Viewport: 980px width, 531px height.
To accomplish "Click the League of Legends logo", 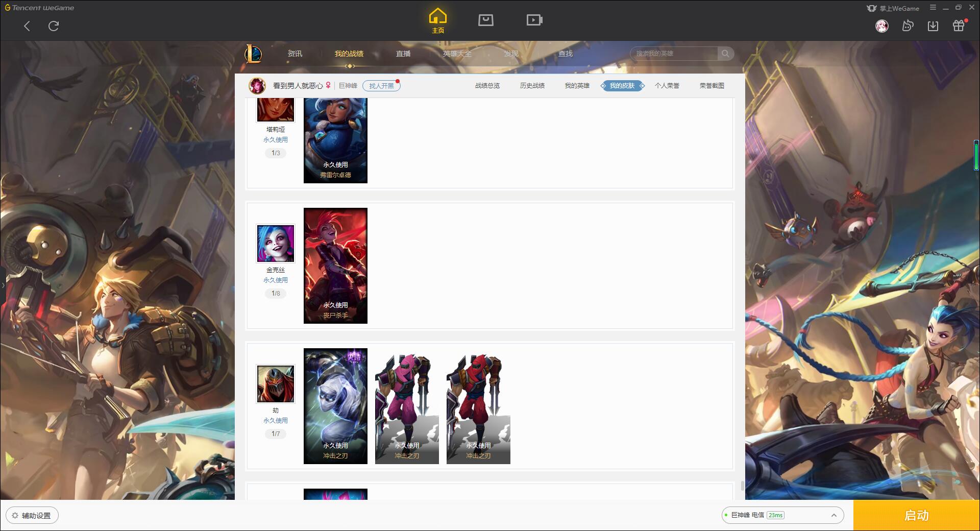I will pos(253,54).
